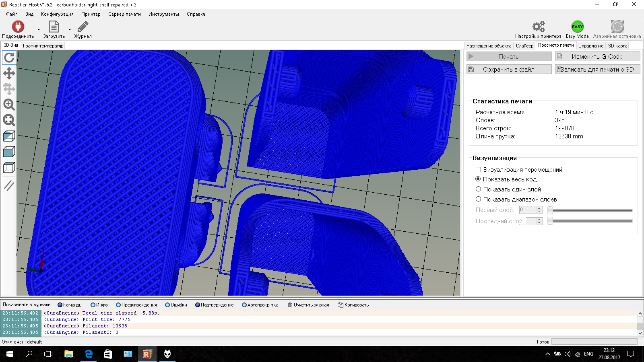Activate the zoom magnifier tool

click(9, 105)
